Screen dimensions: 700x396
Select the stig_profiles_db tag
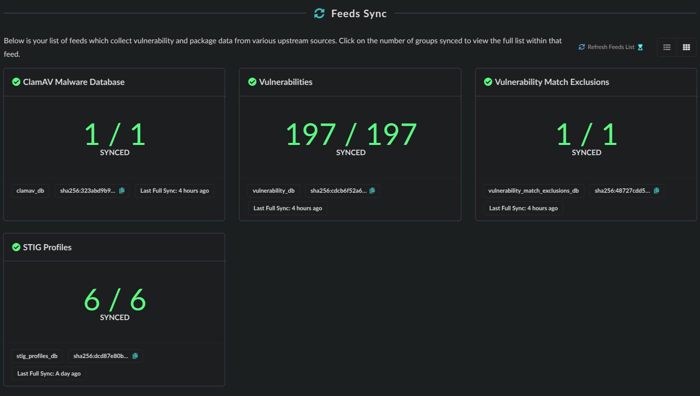pyautogui.click(x=37, y=356)
